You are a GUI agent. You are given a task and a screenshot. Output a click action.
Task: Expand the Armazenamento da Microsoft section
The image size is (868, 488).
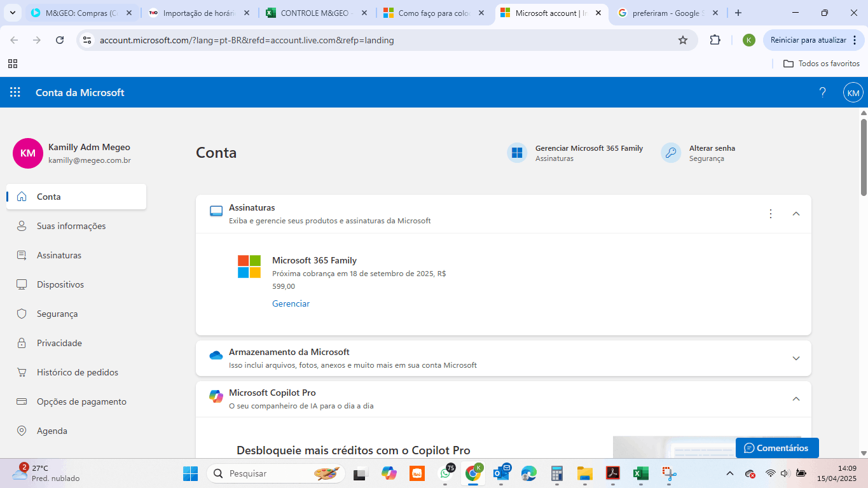tap(796, 358)
